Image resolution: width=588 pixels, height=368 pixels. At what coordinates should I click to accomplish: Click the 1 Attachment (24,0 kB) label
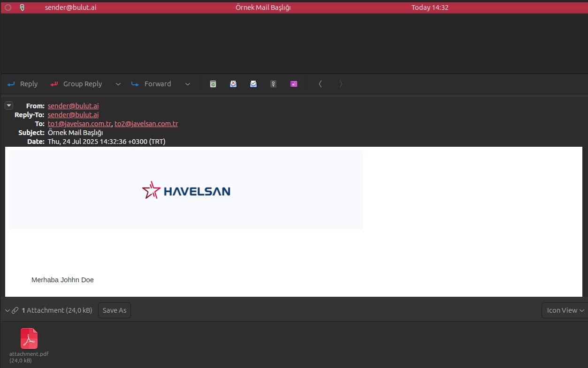57,310
